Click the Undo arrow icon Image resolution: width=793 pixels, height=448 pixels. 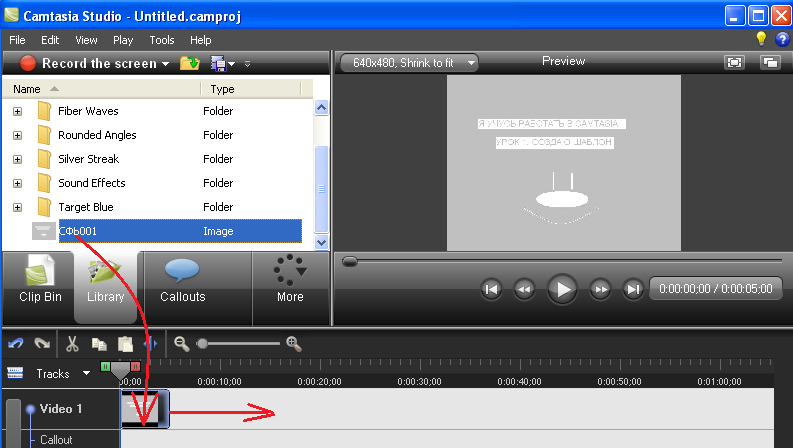point(16,344)
